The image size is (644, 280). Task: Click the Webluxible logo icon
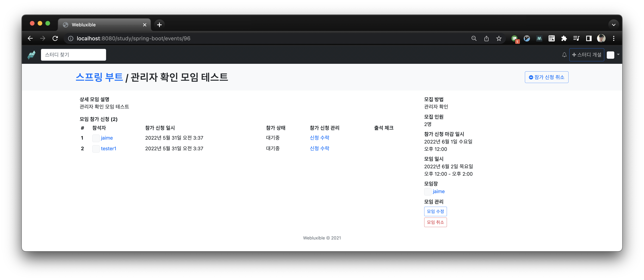click(31, 55)
